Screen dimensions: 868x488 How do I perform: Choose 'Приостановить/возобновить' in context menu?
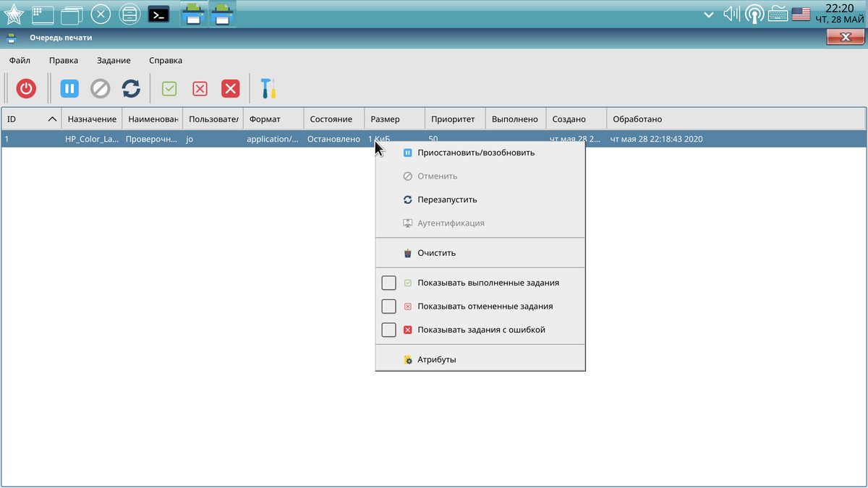tap(480, 153)
